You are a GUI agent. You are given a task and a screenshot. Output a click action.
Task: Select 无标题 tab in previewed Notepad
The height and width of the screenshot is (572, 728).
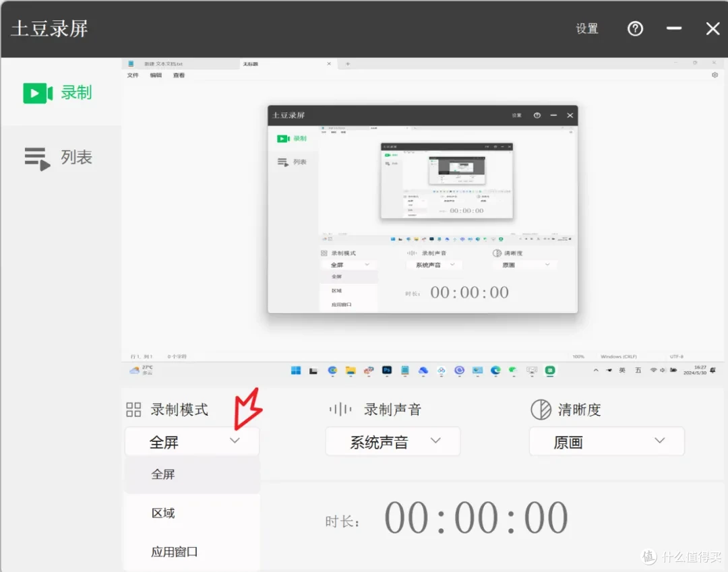click(287, 63)
